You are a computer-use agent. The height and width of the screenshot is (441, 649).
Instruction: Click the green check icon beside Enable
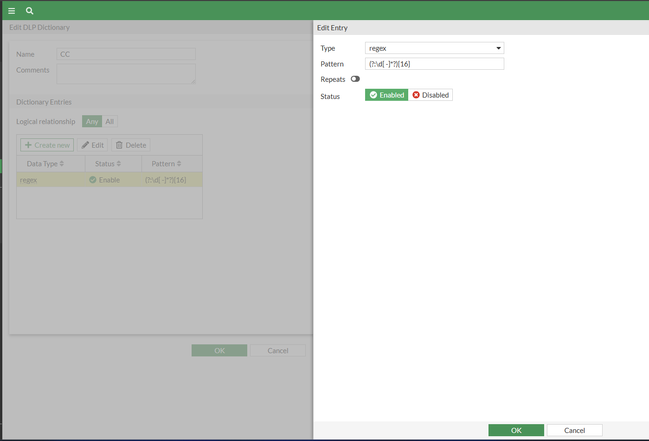click(93, 180)
